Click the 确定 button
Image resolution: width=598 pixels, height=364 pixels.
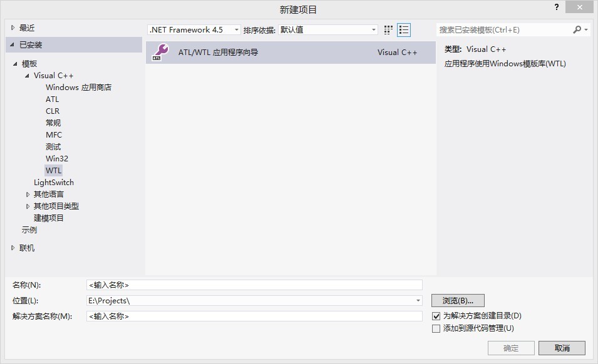click(x=511, y=348)
